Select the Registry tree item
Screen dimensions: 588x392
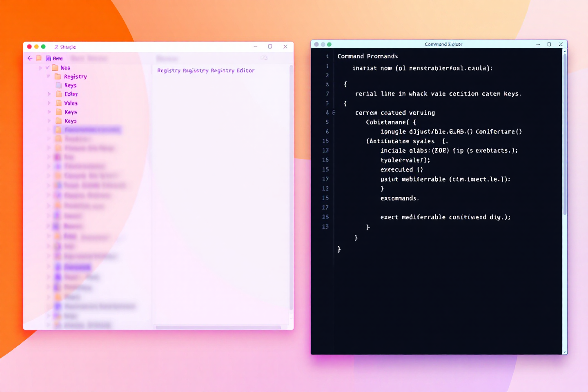(x=76, y=76)
